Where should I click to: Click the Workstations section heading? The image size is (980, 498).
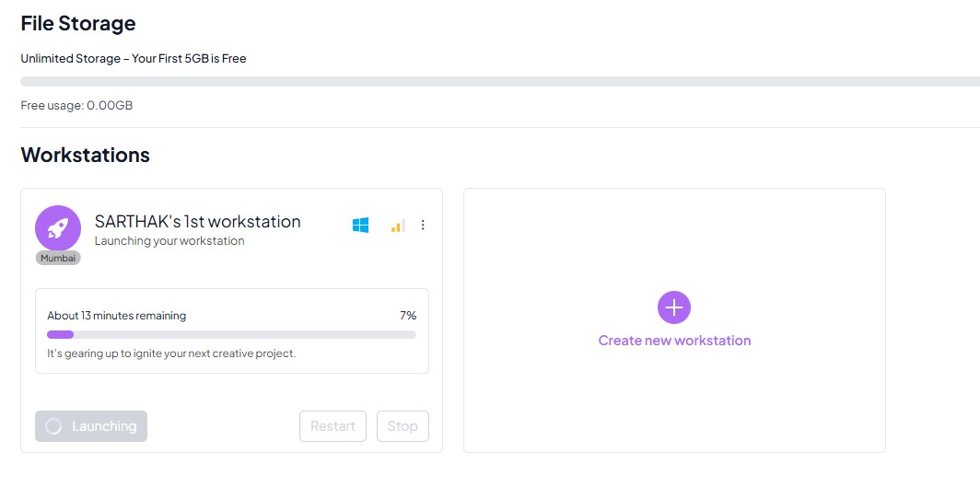pos(85,155)
